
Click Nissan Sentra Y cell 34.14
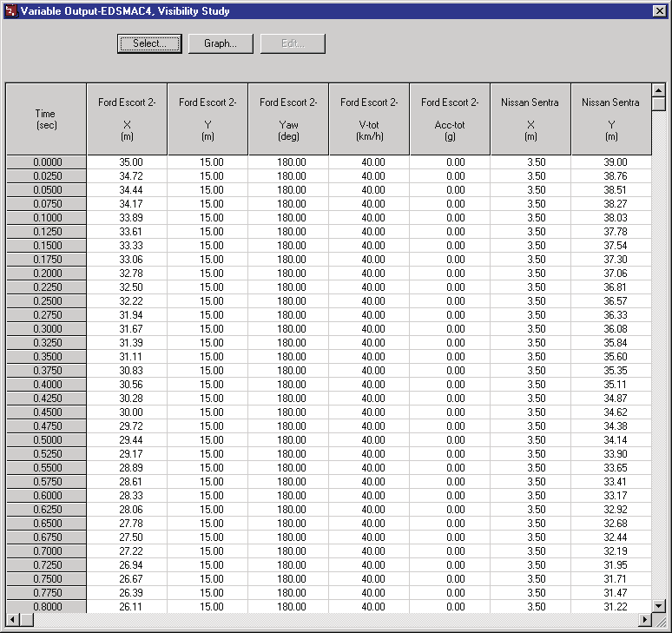(611, 439)
